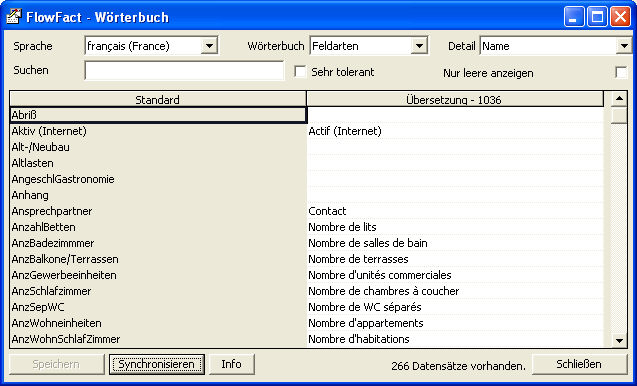
Task: Click into the Suchen search field
Action: 184,71
